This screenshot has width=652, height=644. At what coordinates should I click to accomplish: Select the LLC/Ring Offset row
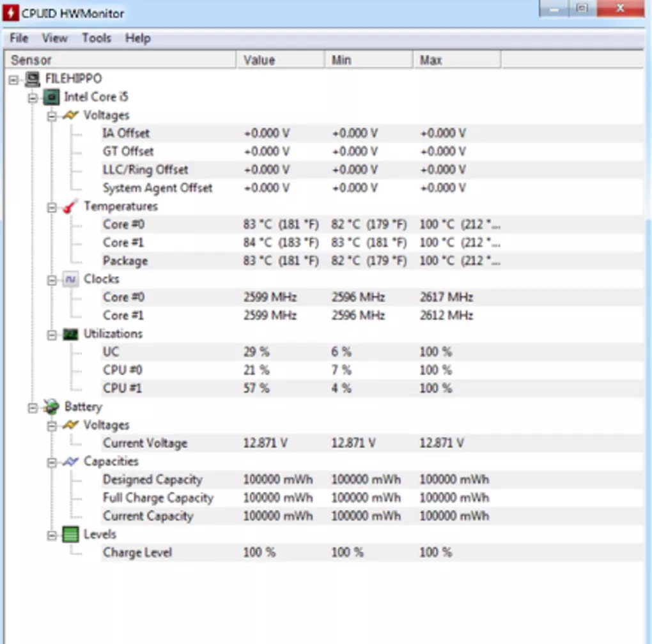(372, 170)
